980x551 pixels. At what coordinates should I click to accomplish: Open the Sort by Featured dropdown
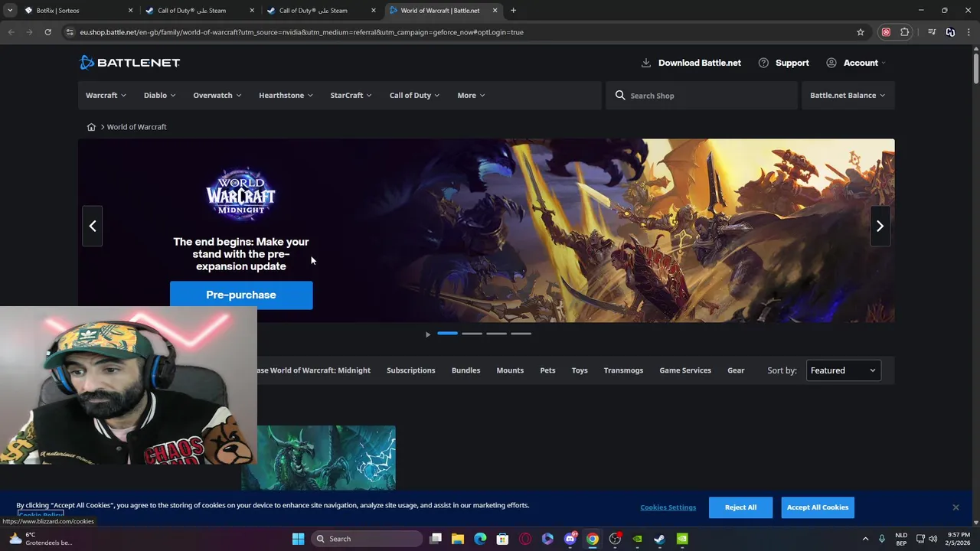point(844,370)
